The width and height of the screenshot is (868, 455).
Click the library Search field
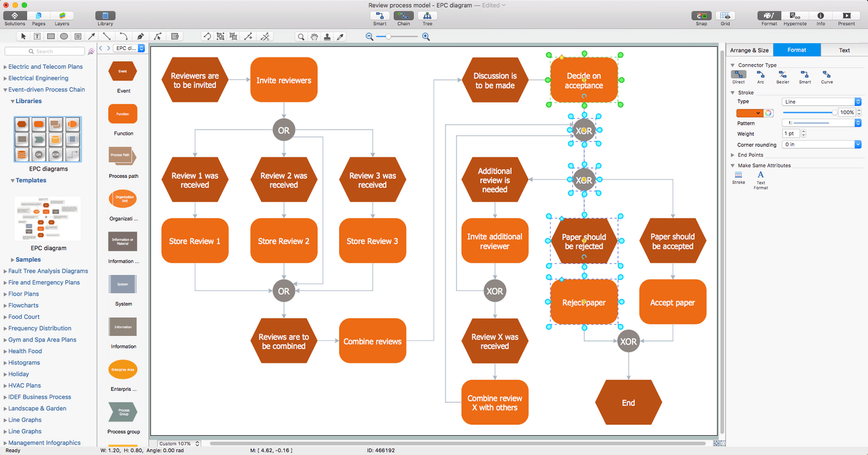click(44, 52)
